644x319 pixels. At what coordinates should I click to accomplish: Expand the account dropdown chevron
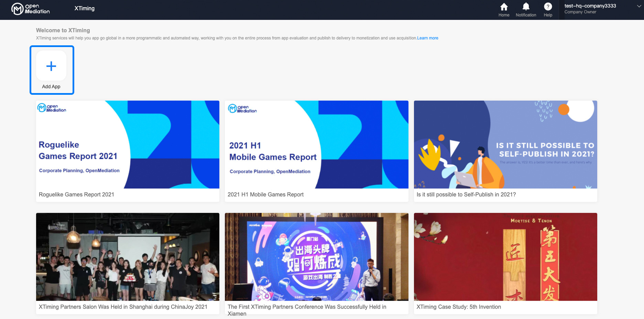[x=639, y=6]
